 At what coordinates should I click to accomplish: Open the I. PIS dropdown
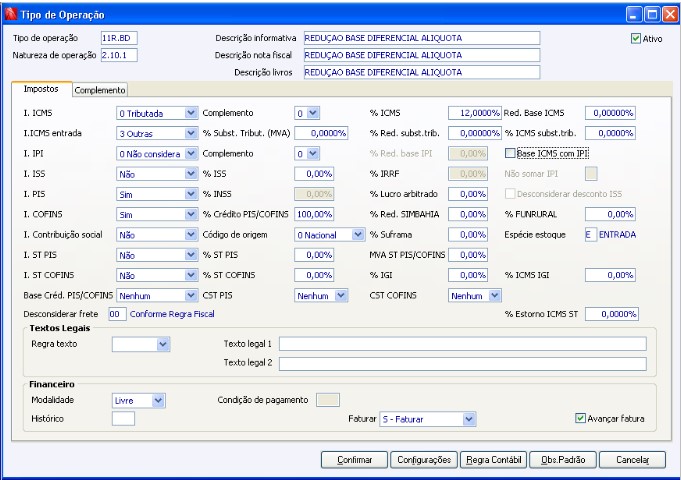157,194
